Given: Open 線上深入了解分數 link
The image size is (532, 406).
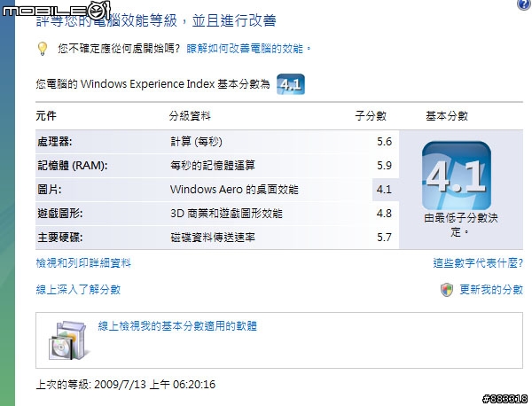Looking at the screenshot, I should pyautogui.click(x=78, y=290).
